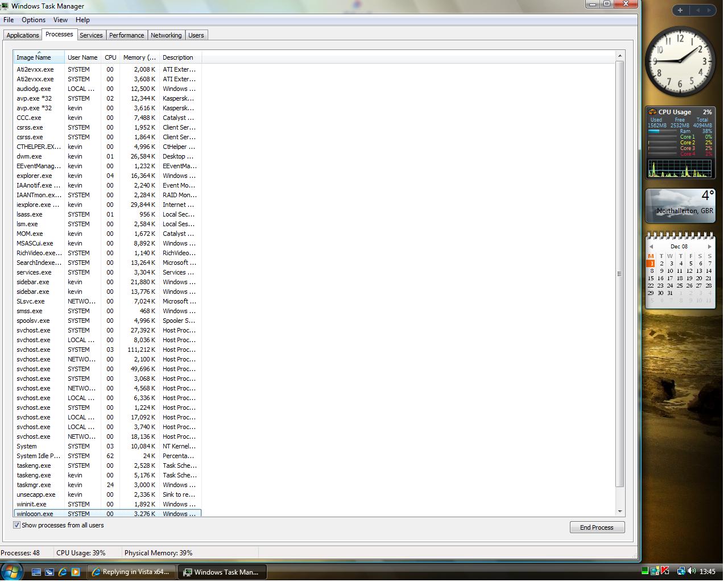Screen dimensions: 728x582
Task: Switch to the Networking tab
Action: tap(166, 35)
